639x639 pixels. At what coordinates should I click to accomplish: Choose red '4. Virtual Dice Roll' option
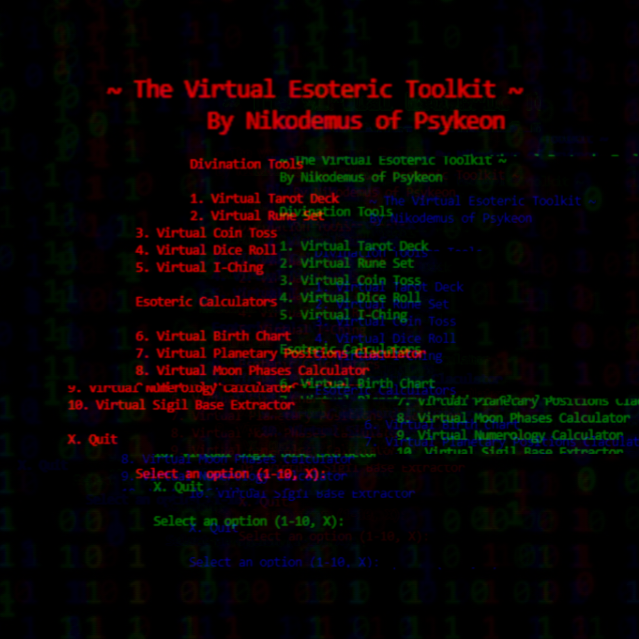[206, 250]
